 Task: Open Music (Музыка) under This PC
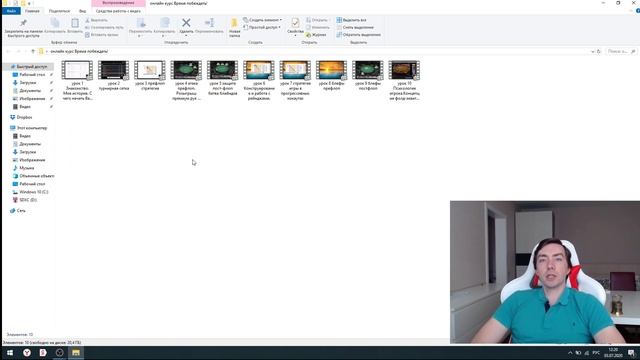27,168
